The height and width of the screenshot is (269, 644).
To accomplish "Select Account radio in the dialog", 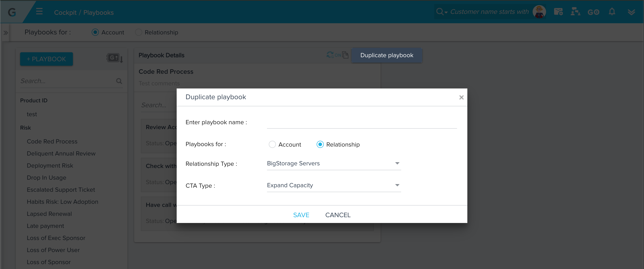I will pos(272,144).
